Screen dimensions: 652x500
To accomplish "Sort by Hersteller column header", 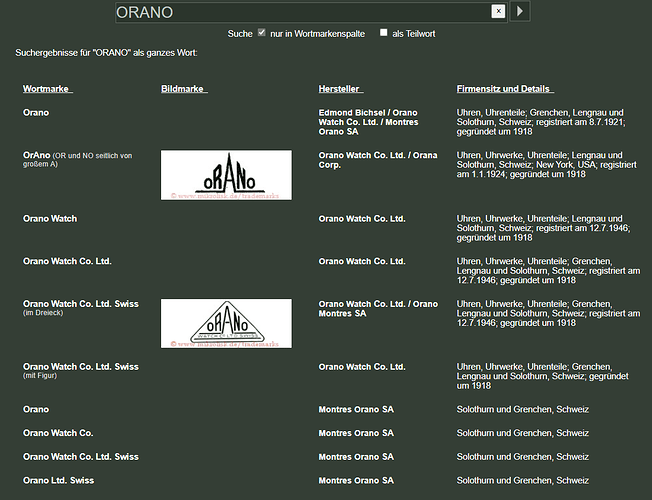I will coord(341,89).
